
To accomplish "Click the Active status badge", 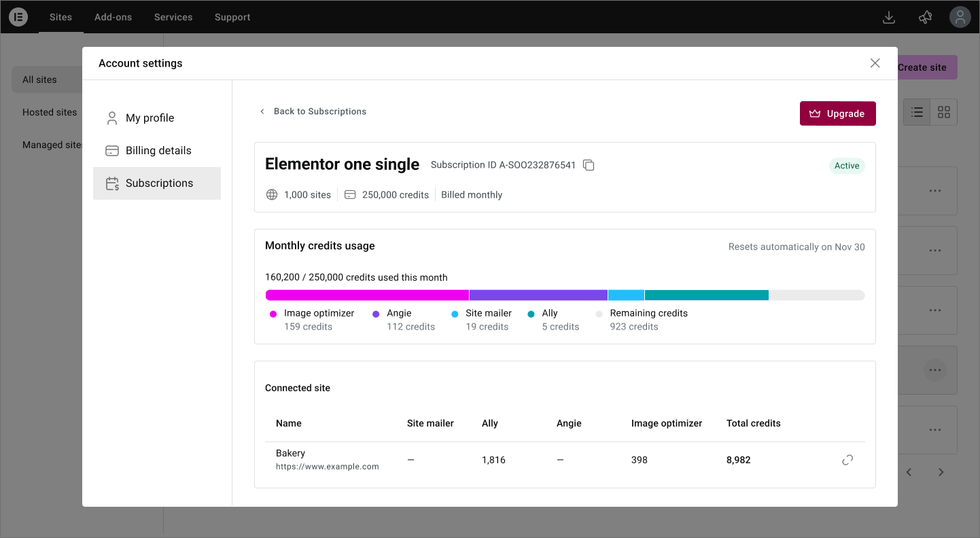I will (847, 166).
